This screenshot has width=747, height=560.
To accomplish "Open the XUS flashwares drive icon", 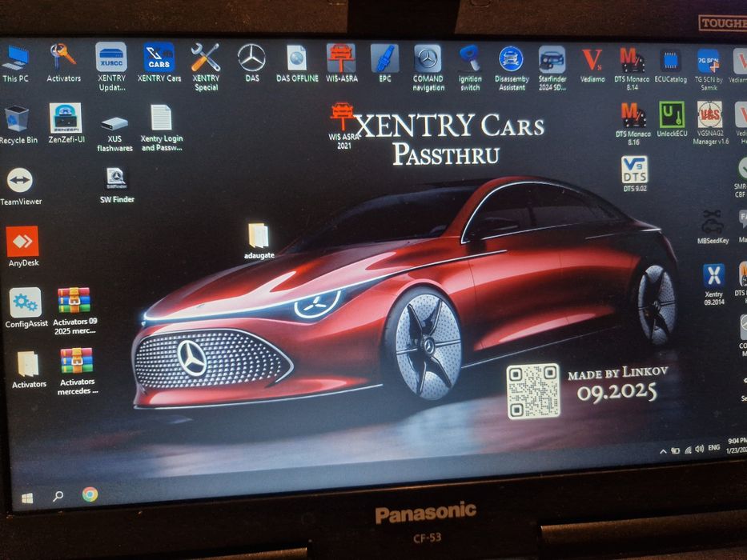I will (114, 134).
